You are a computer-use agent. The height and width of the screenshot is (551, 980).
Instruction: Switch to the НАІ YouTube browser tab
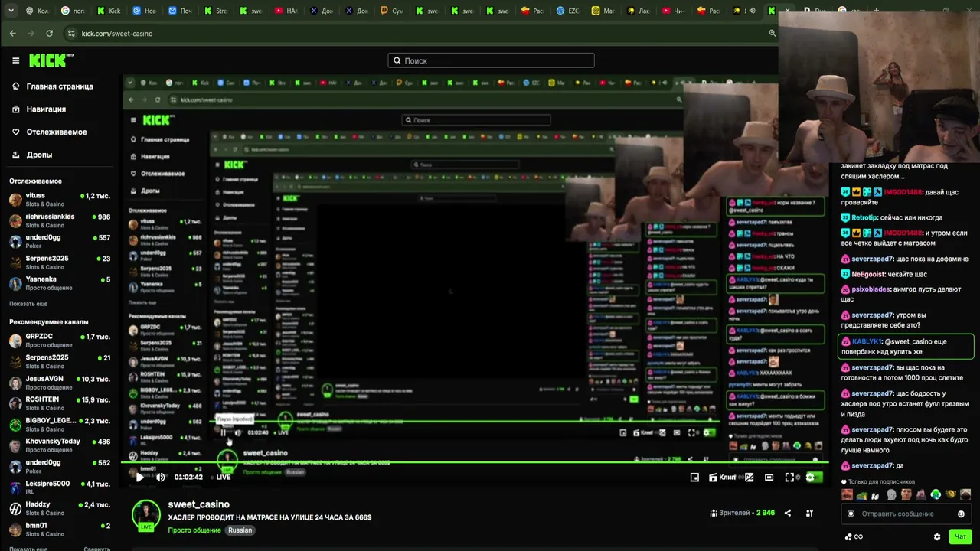pos(286,11)
